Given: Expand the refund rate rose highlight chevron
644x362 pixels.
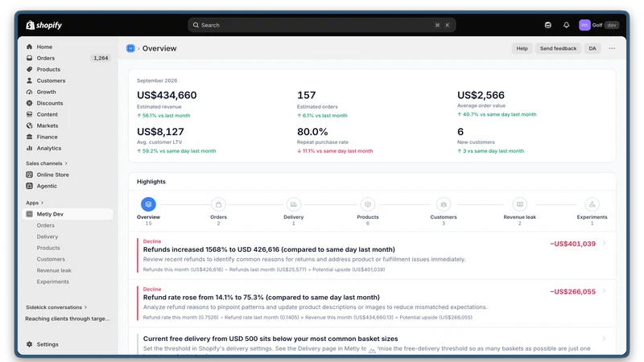Looking at the screenshot, I should (x=605, y=291).
